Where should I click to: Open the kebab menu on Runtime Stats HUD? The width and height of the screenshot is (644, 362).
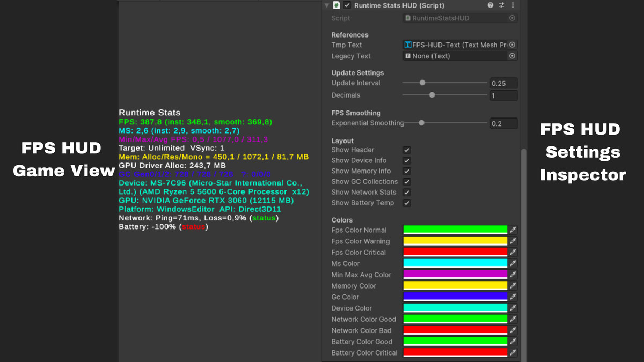coord(513,5)
